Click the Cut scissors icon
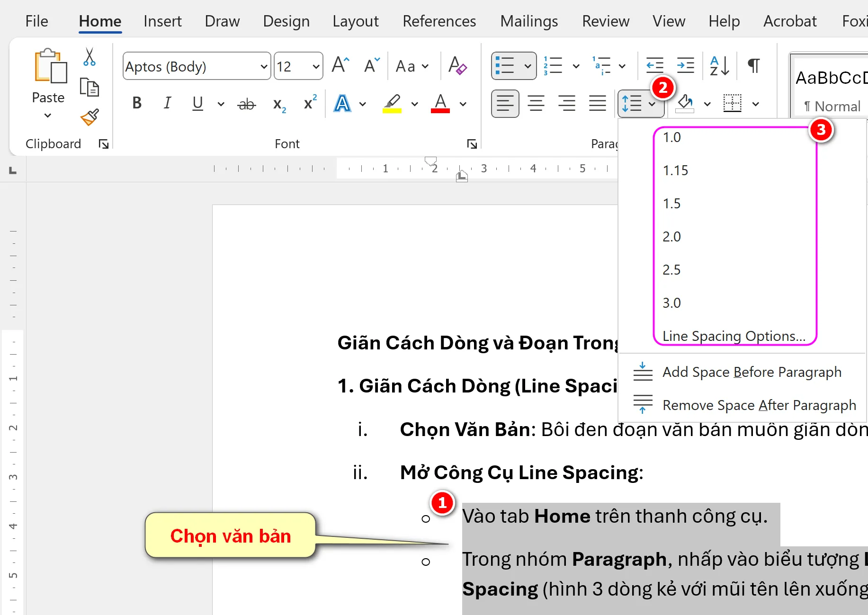 pyautogui.click(x=89, y=57)
